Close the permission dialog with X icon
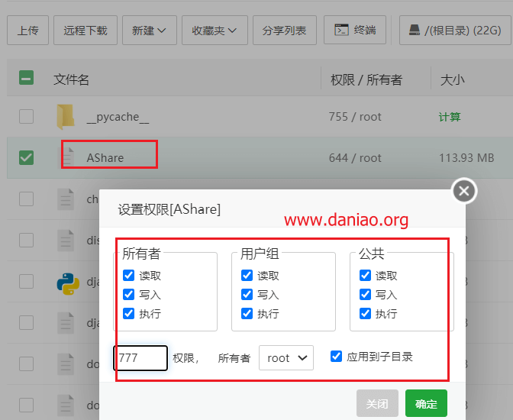 (464, 191)
